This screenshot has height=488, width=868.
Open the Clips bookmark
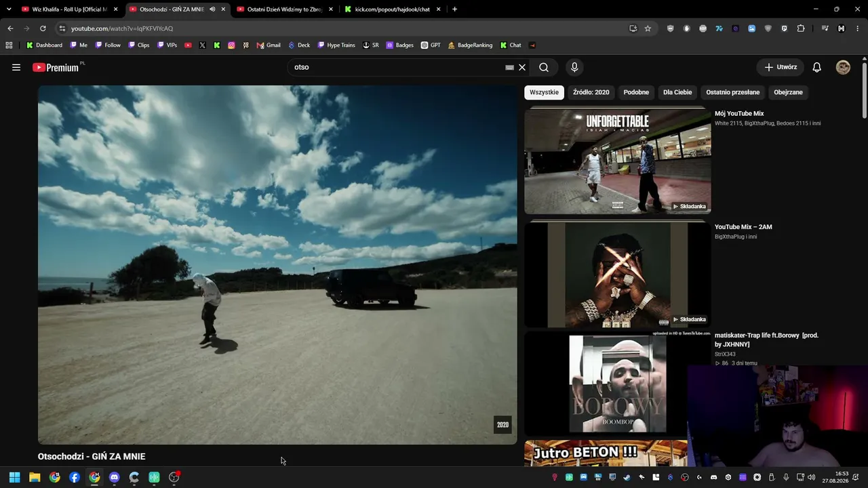(x=138, y=45)
